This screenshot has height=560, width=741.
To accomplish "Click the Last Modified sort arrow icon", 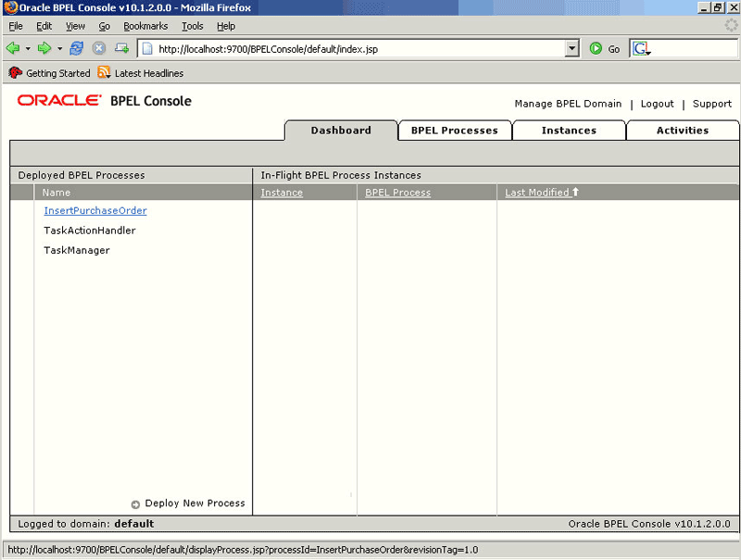I will pyautogui.click(x=575, y=192).
